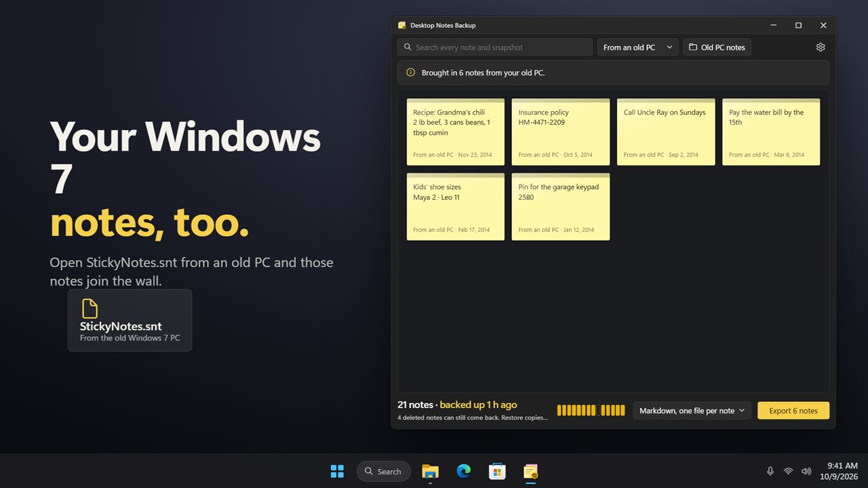868x488 pixels.
Task: Maximize the Desktop Notes Backup window
Action: tap(798, 25)
